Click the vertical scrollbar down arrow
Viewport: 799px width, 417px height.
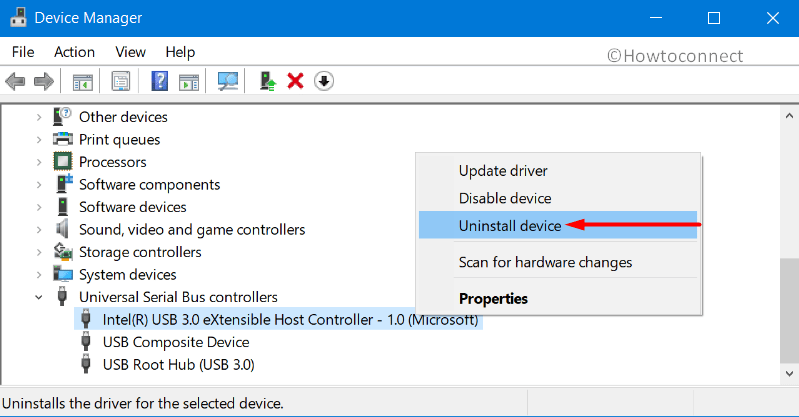(x=789, y=374)
